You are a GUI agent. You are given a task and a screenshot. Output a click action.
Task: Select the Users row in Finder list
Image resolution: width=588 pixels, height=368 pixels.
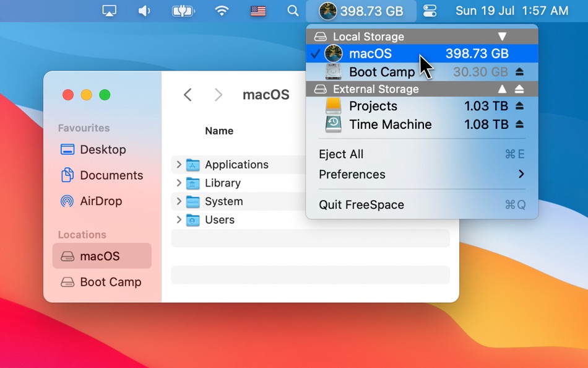[238, 220]
